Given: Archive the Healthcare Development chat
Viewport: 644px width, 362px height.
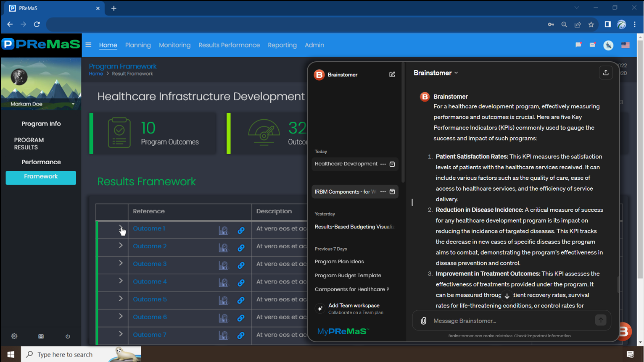Looking at the screenshot, I should (392, 164).
